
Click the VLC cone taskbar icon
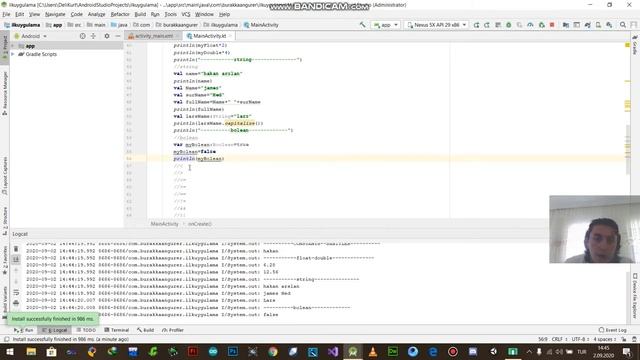coord(373,351)
